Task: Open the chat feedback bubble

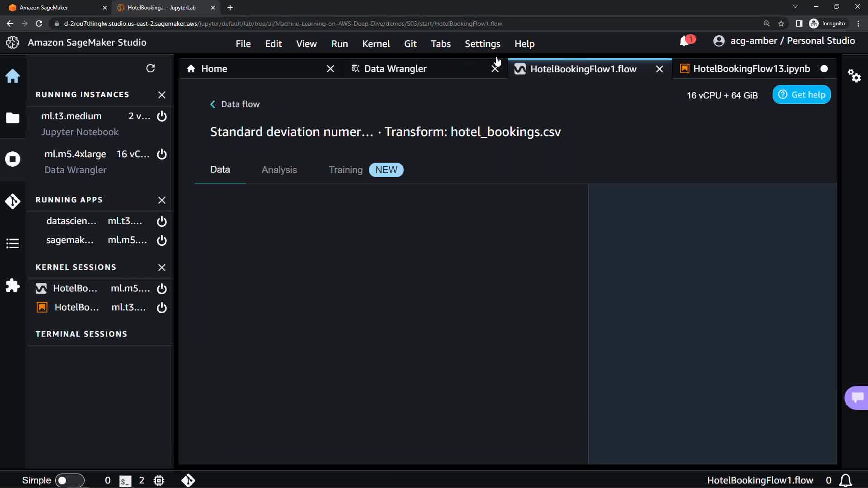Action: tap(857, 398)
